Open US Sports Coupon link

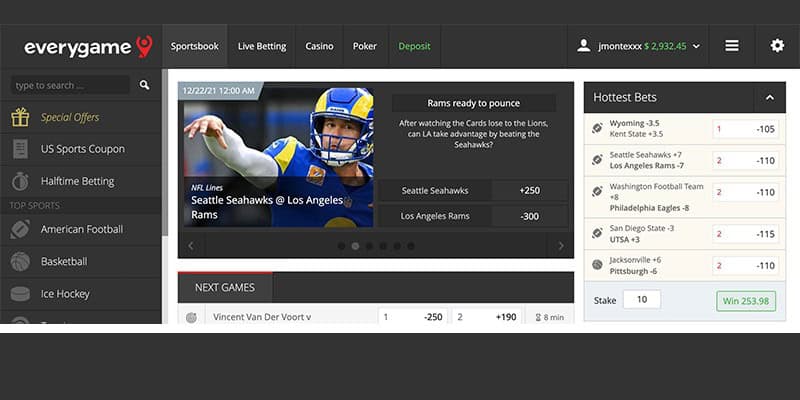coord(83,149)
